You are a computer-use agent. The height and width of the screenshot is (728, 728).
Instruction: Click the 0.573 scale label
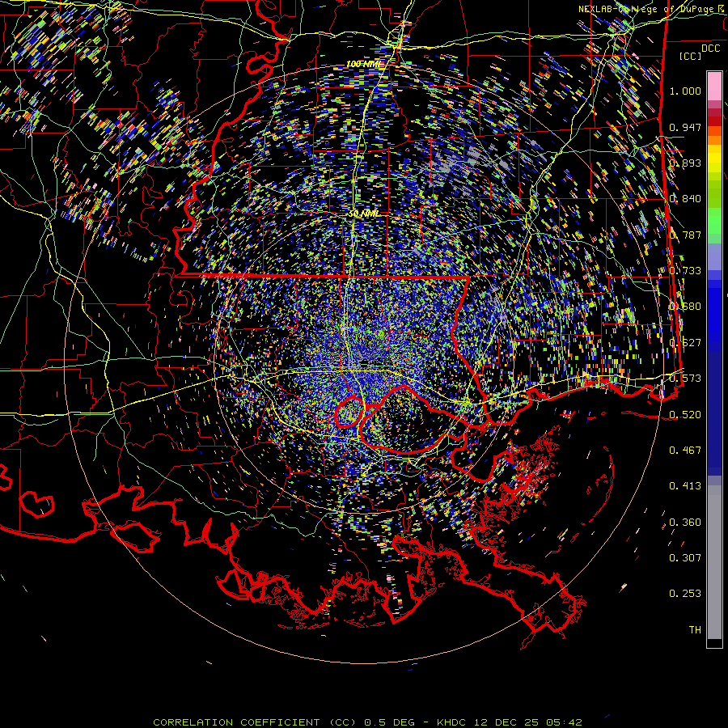pos(685,379)
